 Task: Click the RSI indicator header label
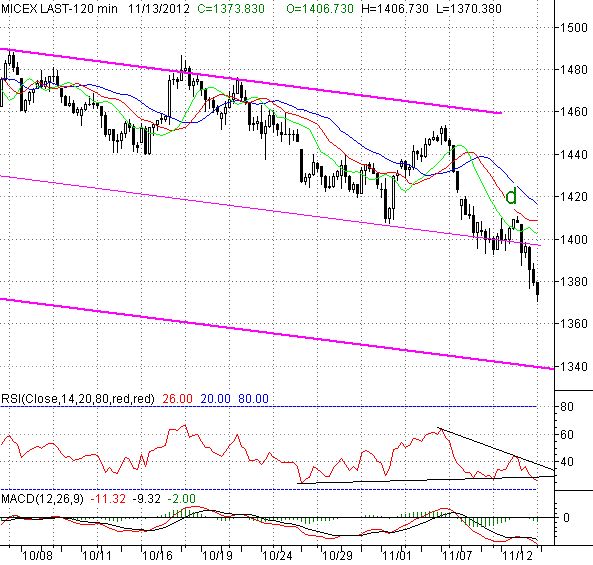click(x=78, y=399)
